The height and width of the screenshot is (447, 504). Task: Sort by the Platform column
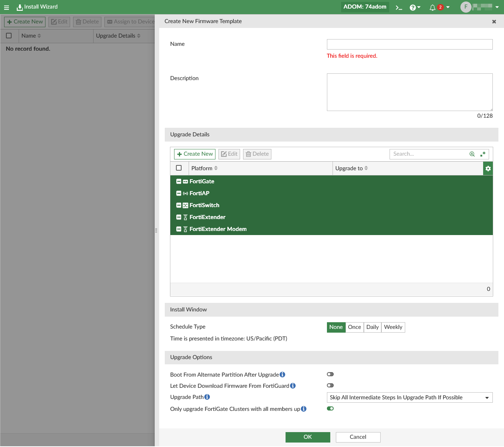click(x=204, y=168)
